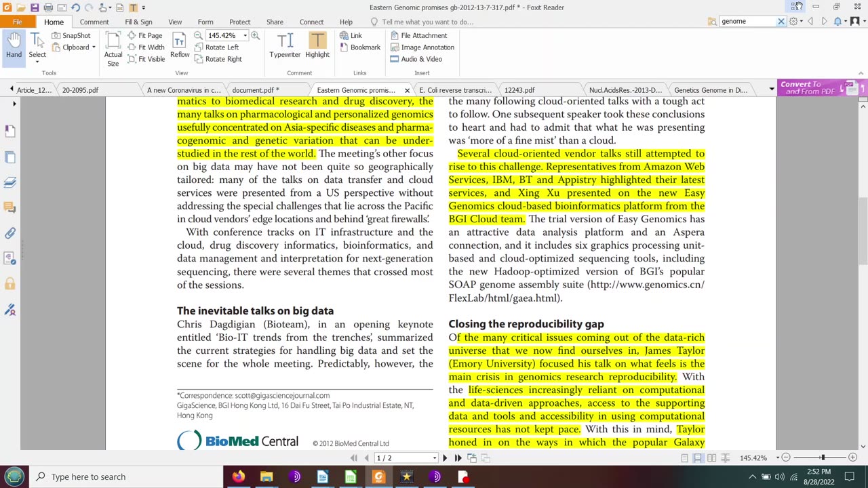Click the zoom in magnifier in ribbon
The image size is (868, 488).
pos(255,35)
